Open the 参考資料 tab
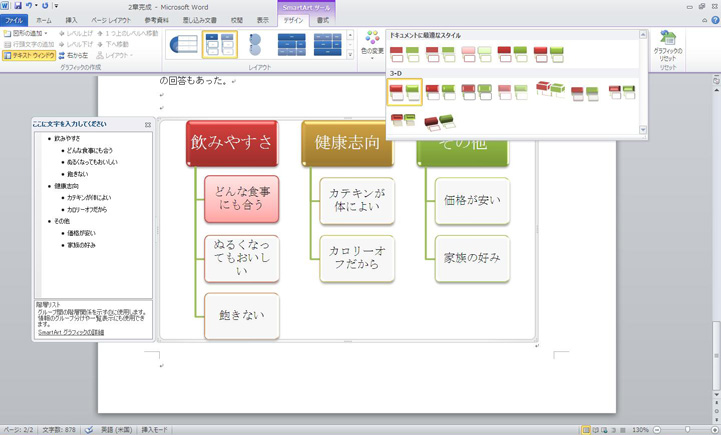Viewport: 721px width, 435px height. (x=156, y=20)
